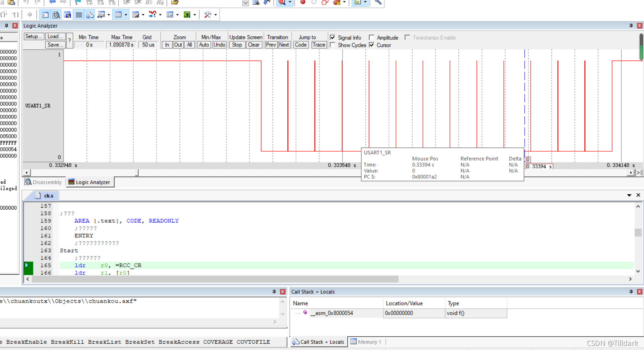Open the Command Window from the toolbar
The image size is (644, 350).
pyautogui.click(x=45, y=15)
